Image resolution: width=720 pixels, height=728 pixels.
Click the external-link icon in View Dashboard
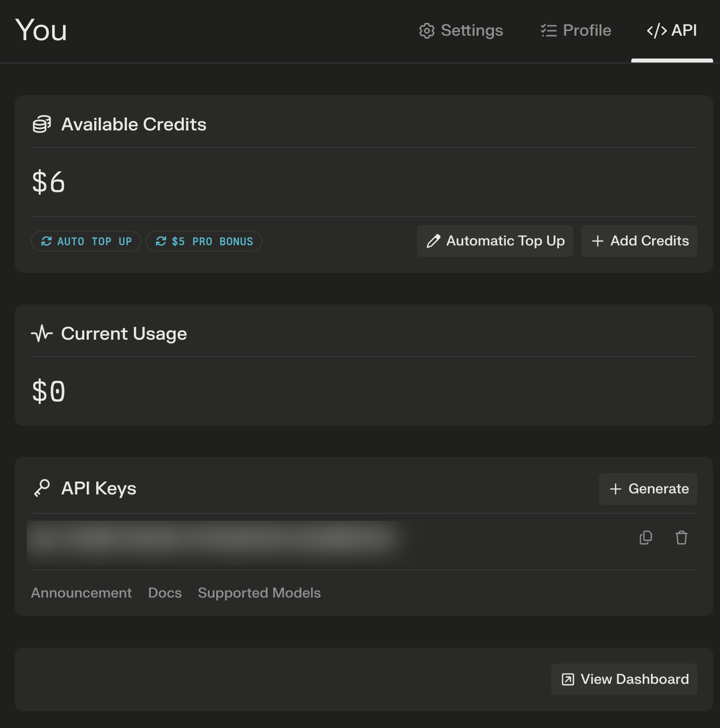point(568,679)
